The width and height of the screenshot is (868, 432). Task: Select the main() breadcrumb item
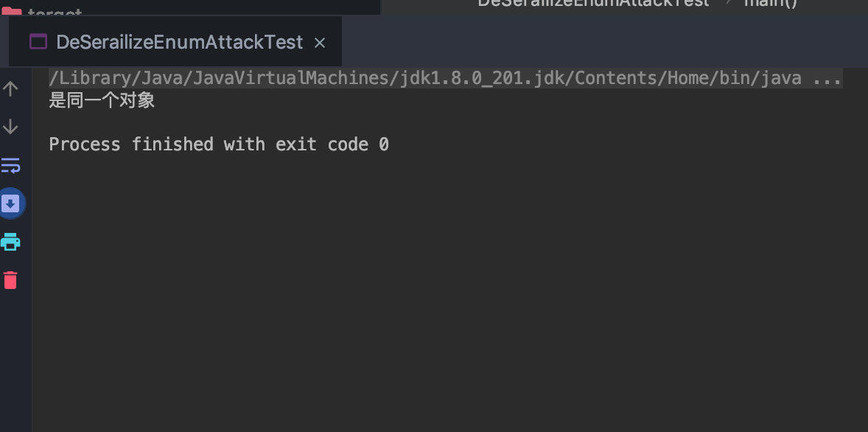tap(771, 4)
